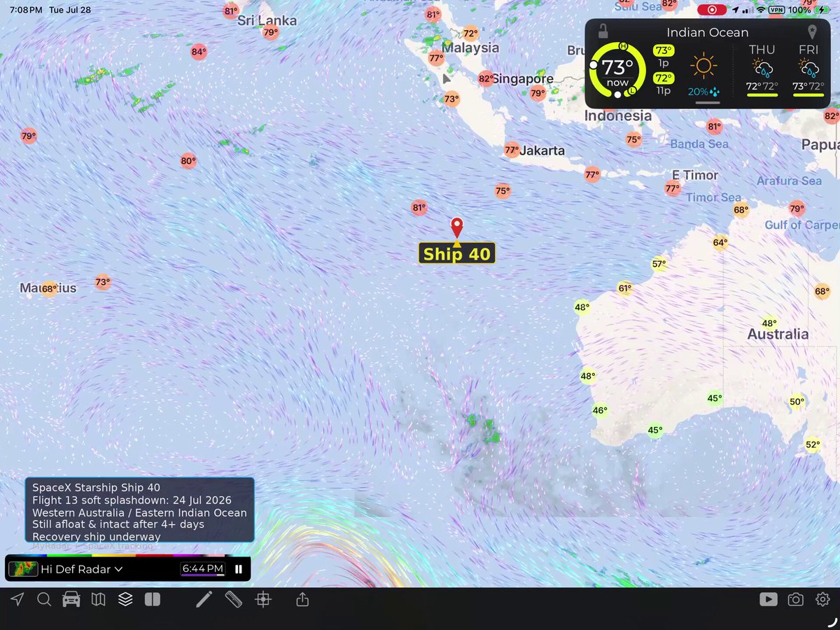This screenshot has height=630, width=840.
Task: Tap the current location arrow icon
Action: tap(17, 599)
